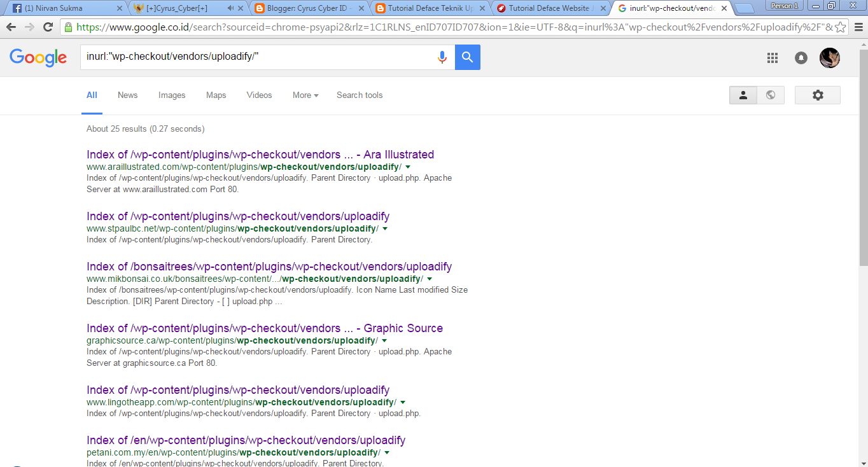
Task: Open the stpaulbc.net uploadify index result
Action: point(238,216)
